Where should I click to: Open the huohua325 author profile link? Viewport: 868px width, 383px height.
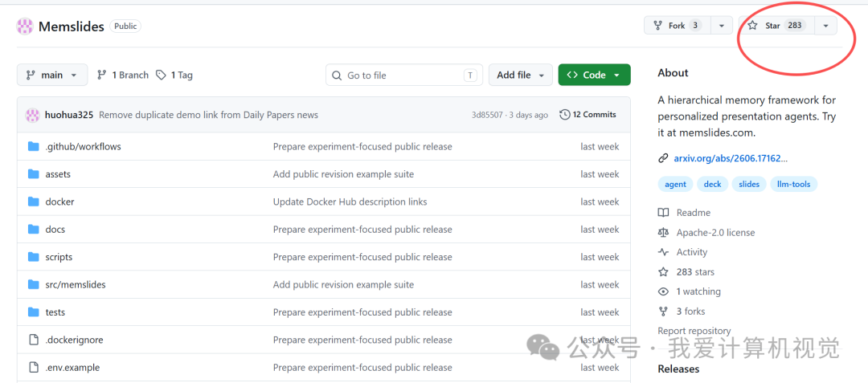pos(68,115)
